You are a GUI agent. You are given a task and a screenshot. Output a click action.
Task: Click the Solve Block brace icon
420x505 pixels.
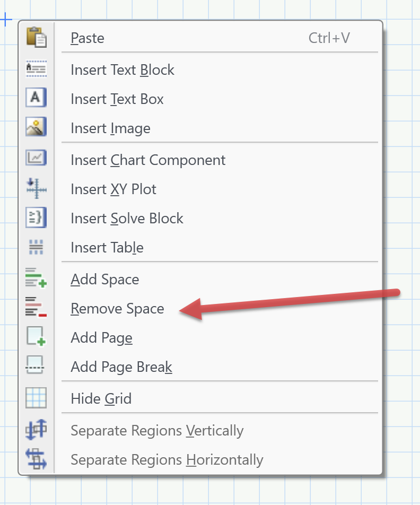click(x=36, y=217)
